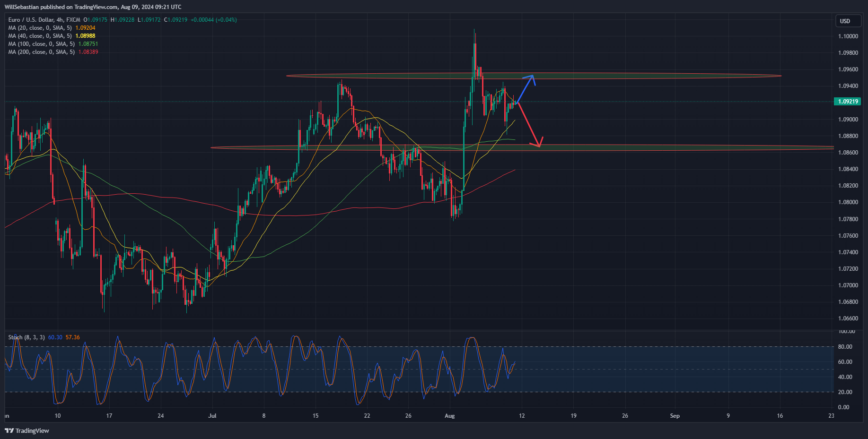Click the 16 date label on time axis

tap(780, 416)
